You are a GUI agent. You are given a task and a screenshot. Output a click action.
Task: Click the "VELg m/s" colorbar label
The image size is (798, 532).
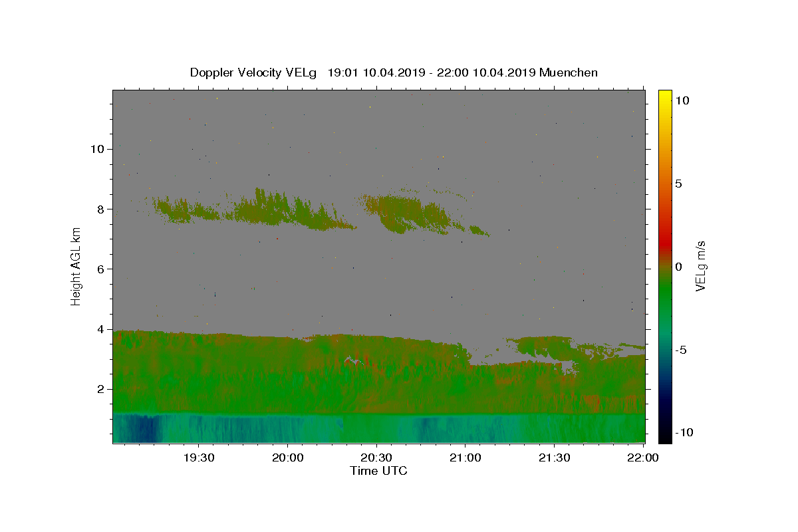(700, 266)
